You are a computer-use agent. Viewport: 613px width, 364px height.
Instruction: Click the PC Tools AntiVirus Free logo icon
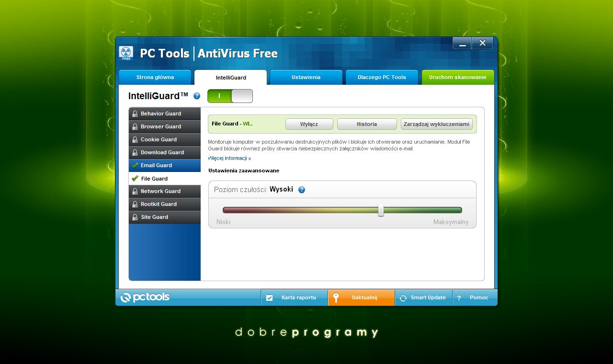point(126,53)
